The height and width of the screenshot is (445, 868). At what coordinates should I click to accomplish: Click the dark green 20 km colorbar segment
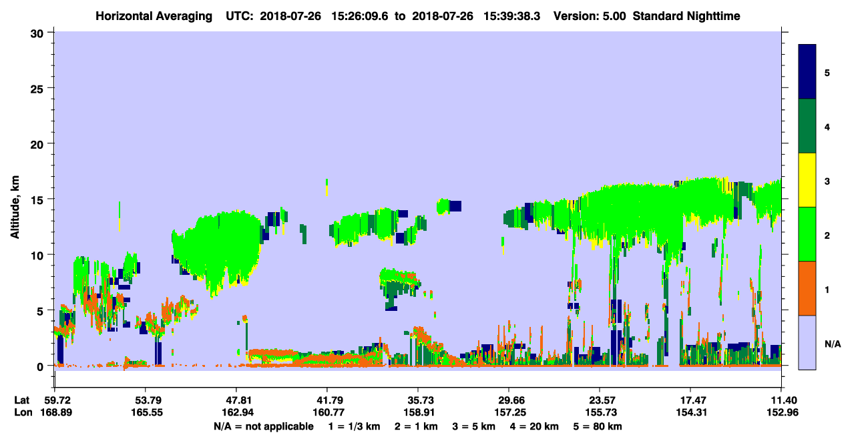807,126
